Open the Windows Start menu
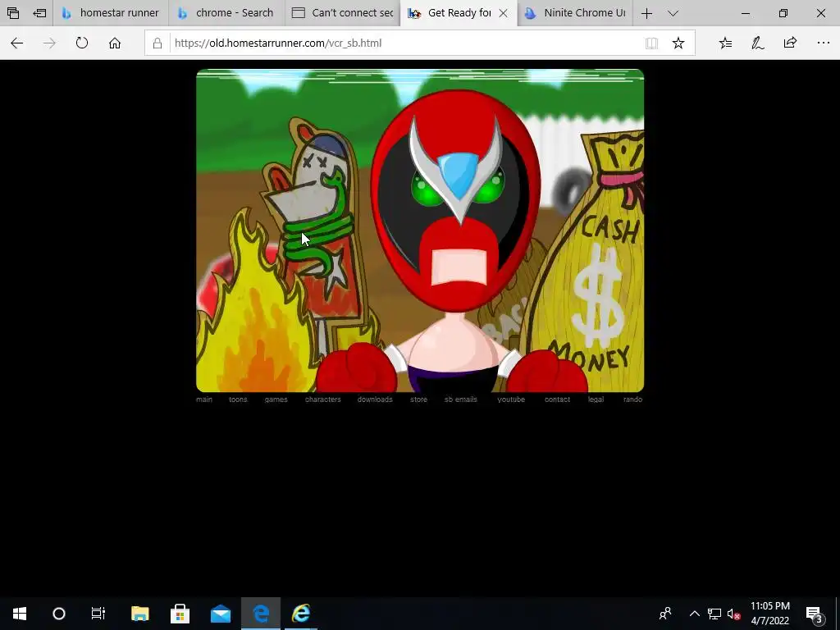 coord(20,614)
